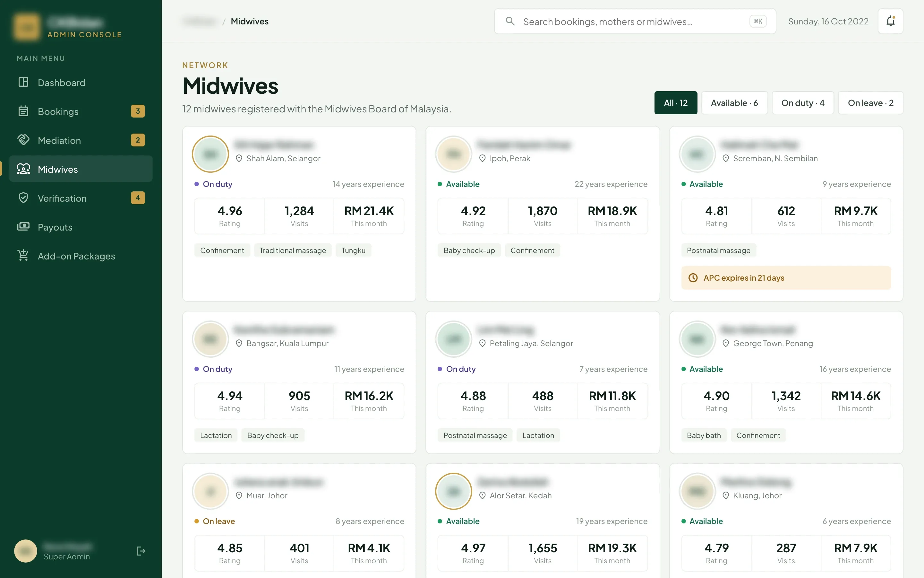
Task: Click the search magnifier icon
Action: pos(510,21)
